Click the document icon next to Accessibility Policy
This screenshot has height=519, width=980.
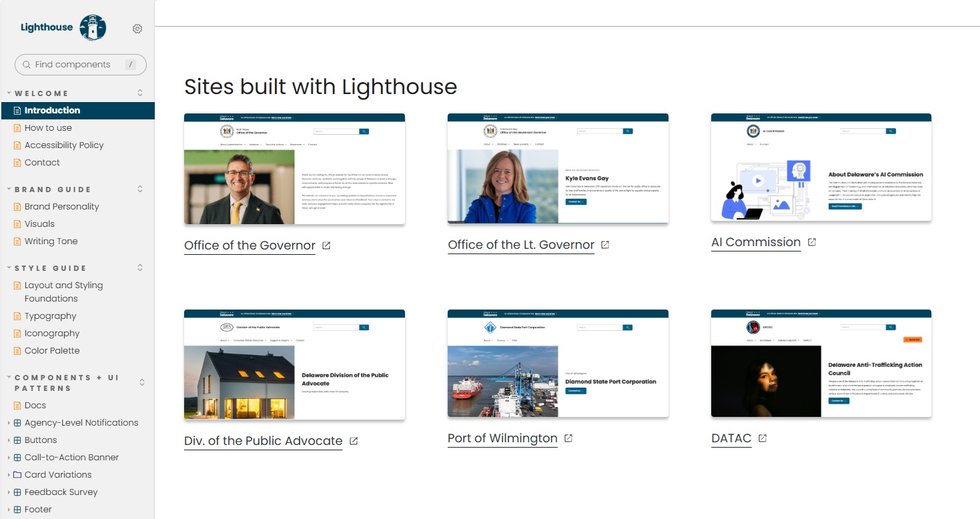[18, 145]
